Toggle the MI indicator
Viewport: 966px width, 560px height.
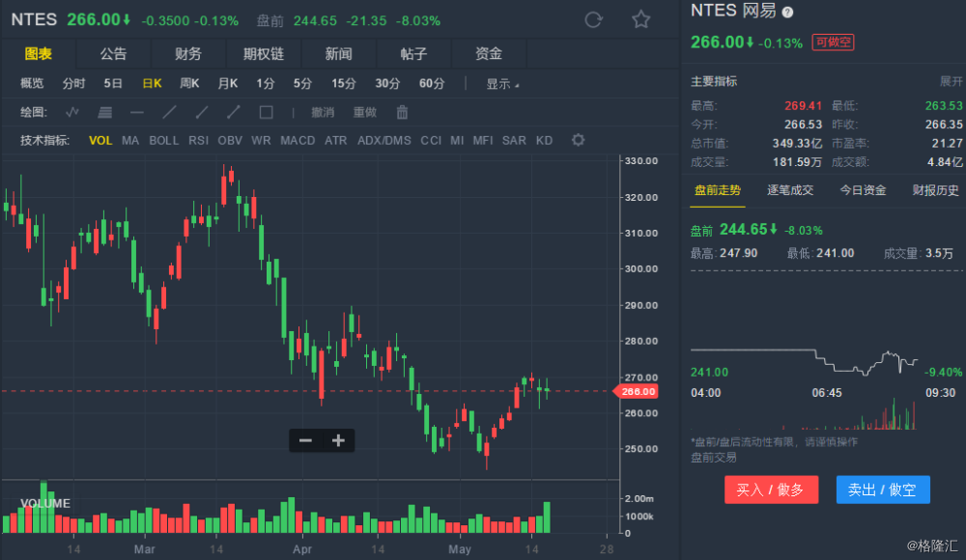point(457,140)
